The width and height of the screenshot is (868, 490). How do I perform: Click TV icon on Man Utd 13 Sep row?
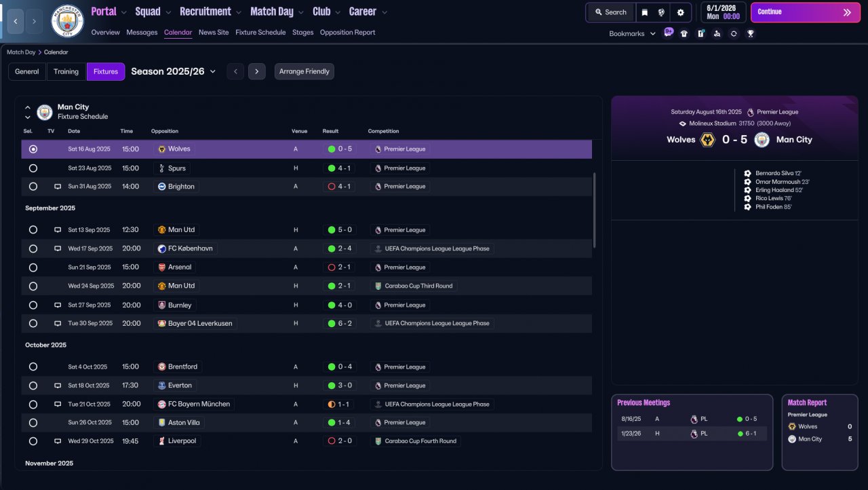[58, 230]
